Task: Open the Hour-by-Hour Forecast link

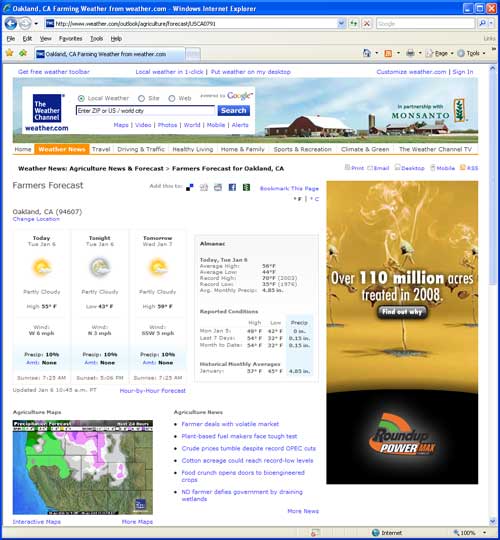Action: (153, 391)
